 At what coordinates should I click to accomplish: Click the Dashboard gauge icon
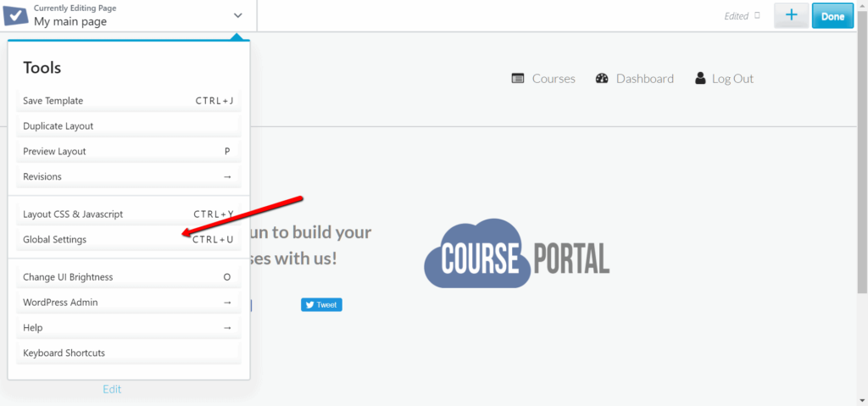pos(602,79)
